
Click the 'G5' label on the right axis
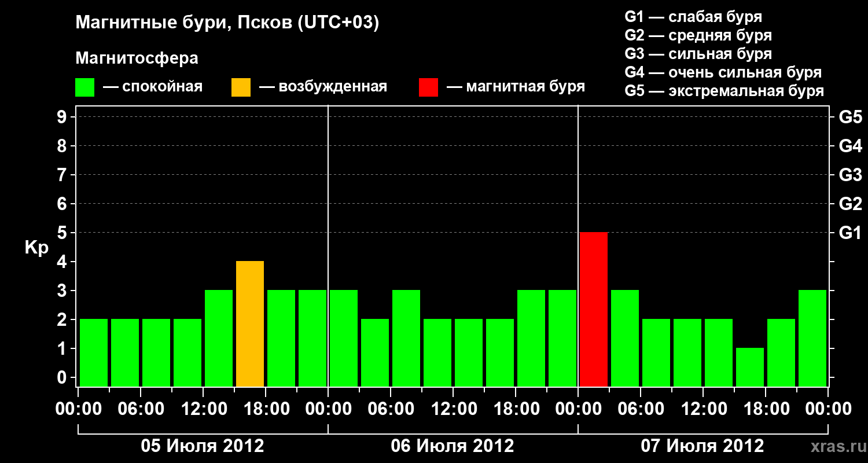tap(850, 117)
